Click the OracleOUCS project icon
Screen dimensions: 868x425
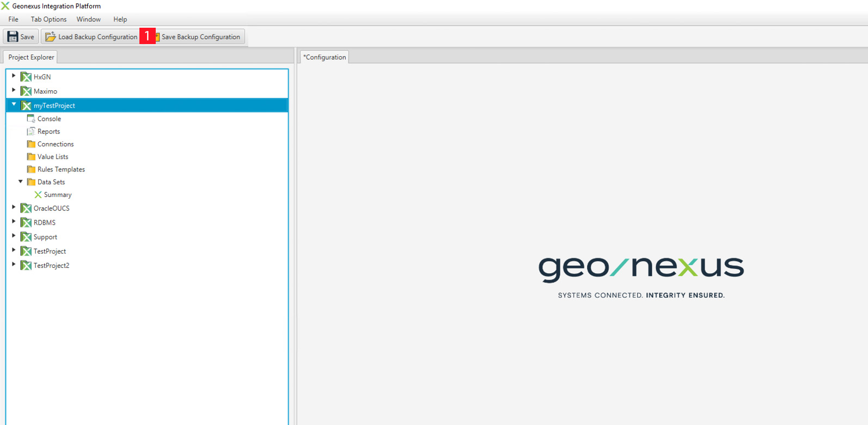click(26, 208)
